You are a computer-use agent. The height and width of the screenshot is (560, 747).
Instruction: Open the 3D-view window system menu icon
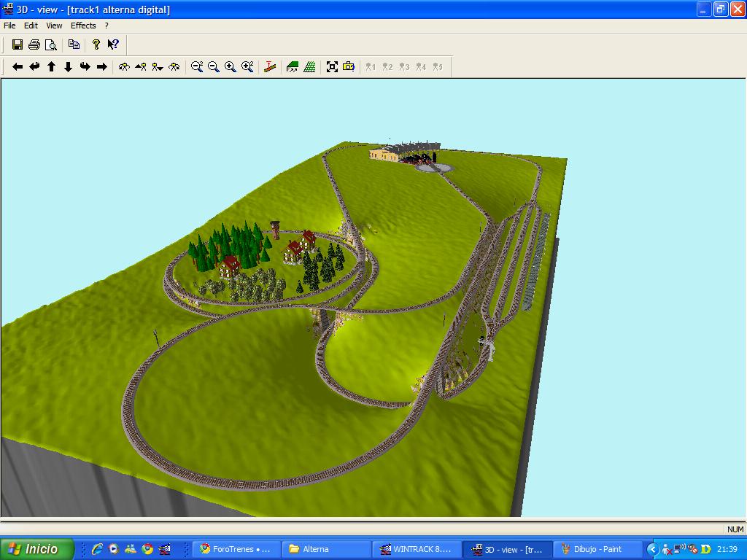(7, 9)
